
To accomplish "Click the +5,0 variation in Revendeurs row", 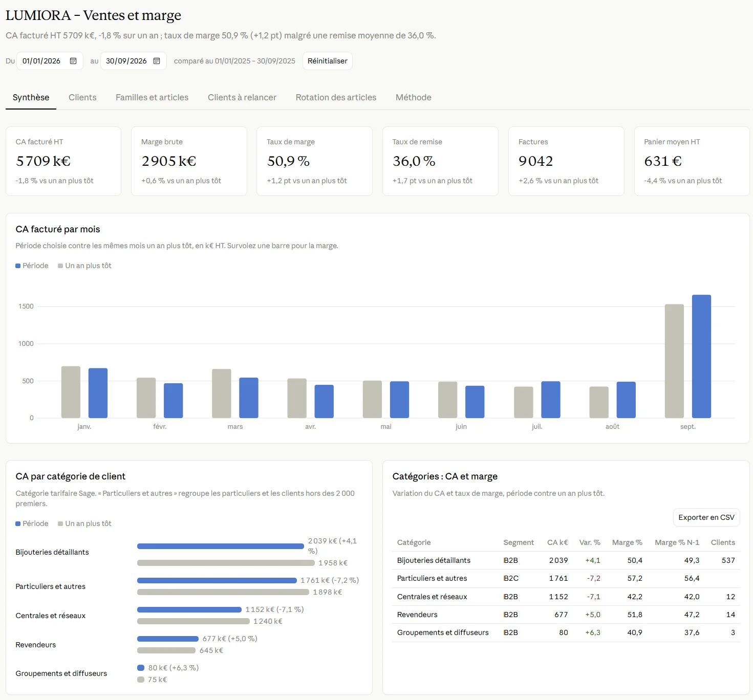I will [x=593, y=615].
